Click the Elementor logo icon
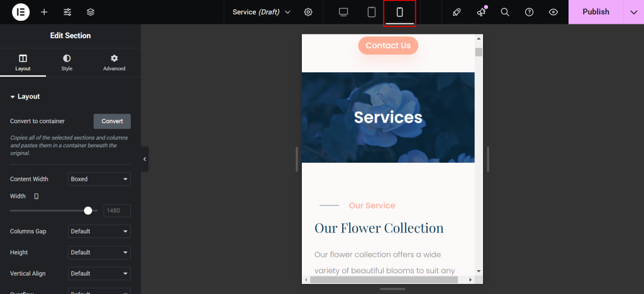 21,12
